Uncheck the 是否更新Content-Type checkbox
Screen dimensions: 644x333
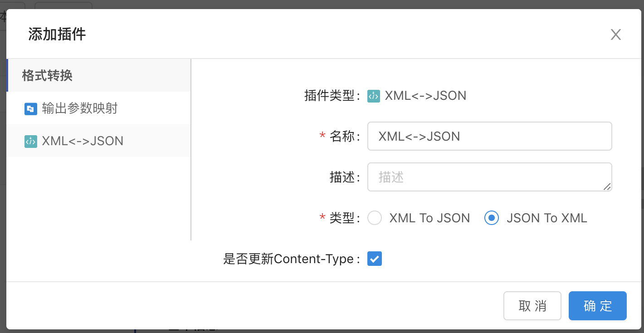[375, 259]
